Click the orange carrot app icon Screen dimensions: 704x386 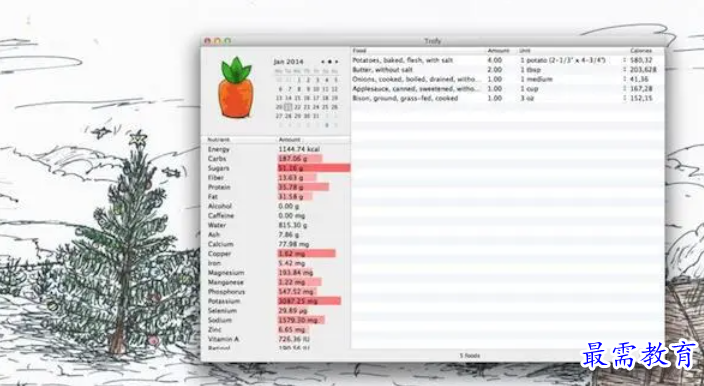tap(236, 88)
